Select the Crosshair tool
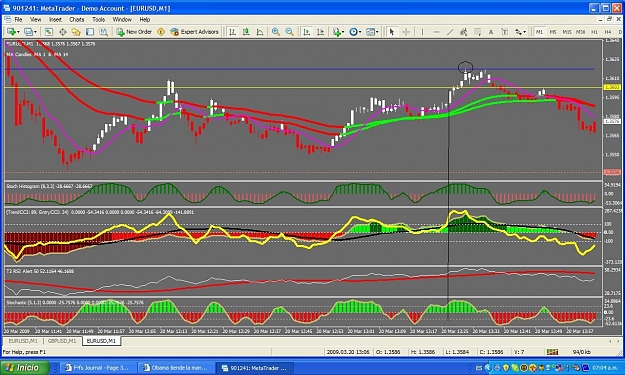The height and width of the screenshot is (375, 625). [x=406, y=32]
